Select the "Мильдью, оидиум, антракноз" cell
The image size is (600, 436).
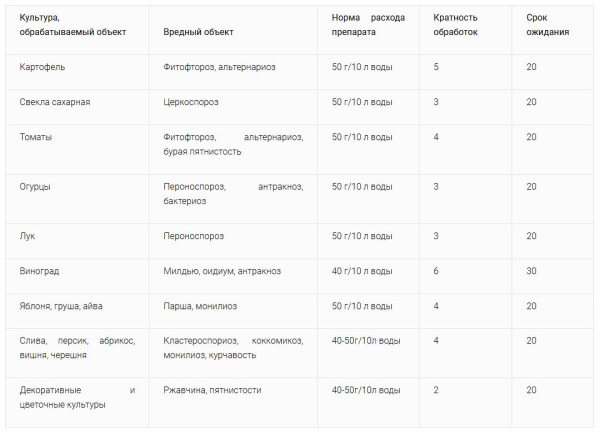pyautogui.click(x=222, y=271)
